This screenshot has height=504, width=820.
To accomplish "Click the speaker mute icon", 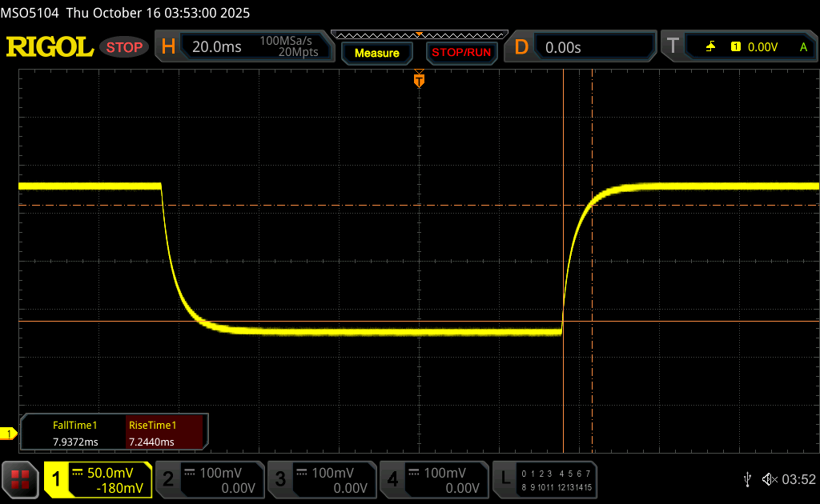I will pyautogui.click(x=769, y=479).
